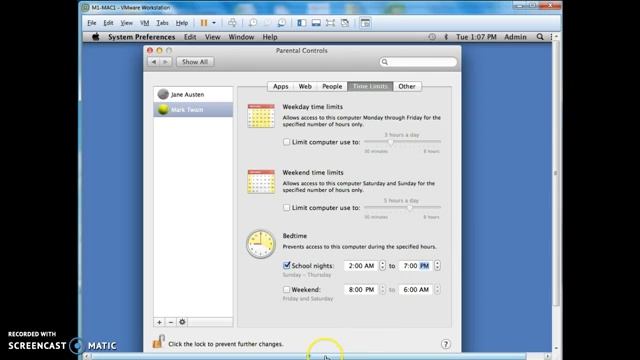Click the School nights 2:00 AM start time field

click(361, 266)
